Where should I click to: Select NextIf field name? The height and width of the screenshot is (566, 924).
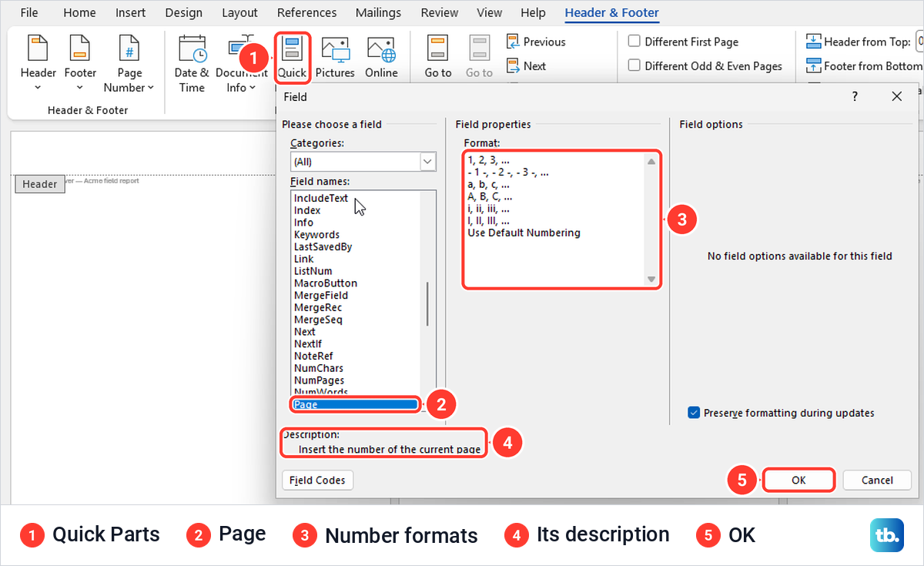pyautogui.click(x=308, y=344)
